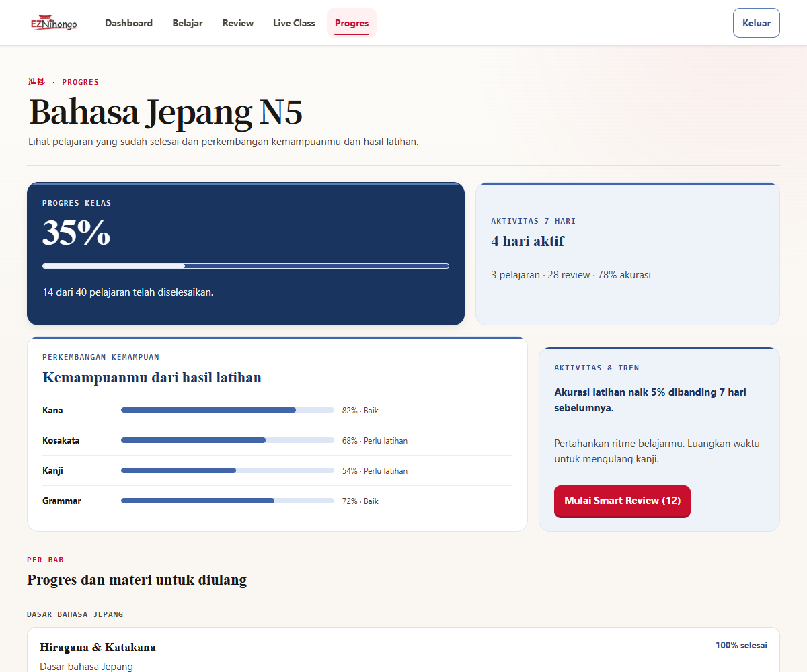Click 'Progres dan materi untuk diulang' heading
Viewport: 807px width, 672px height.
(x=137, y=579)
